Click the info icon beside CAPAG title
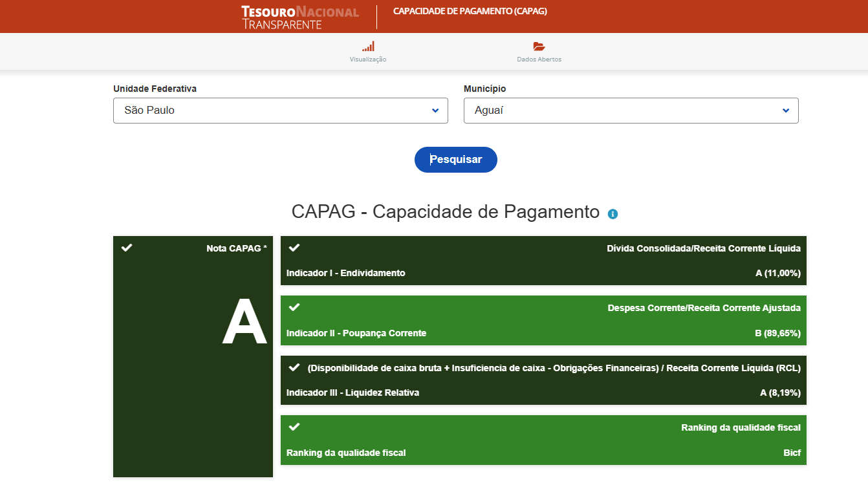The image size is (868, 485). (x=613, y=214)
